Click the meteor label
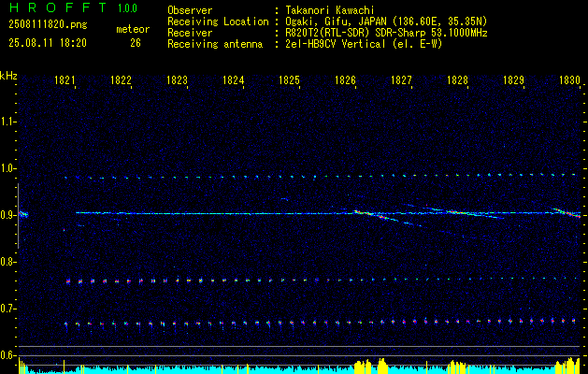This screenshot has height=374, width=588. (133, 29)
